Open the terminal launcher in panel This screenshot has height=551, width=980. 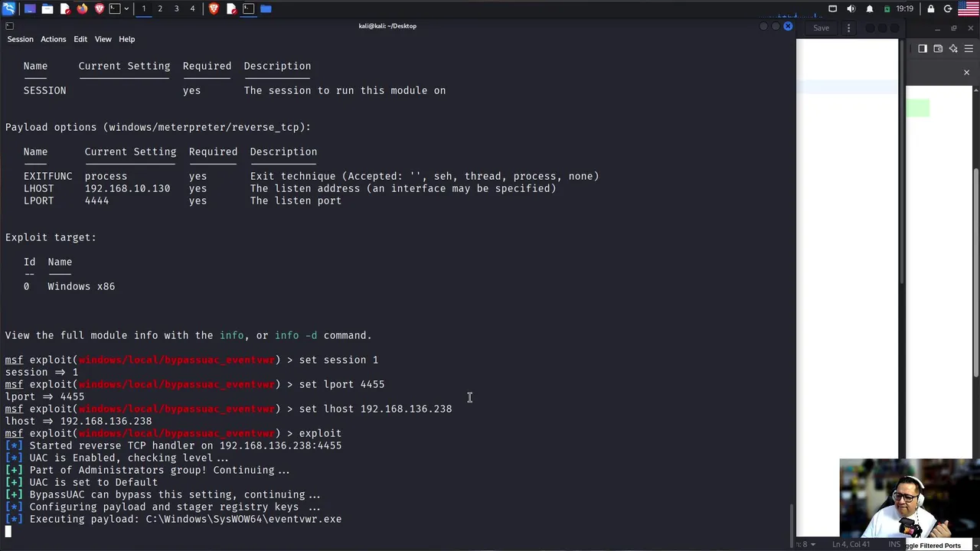coord(115,8)
